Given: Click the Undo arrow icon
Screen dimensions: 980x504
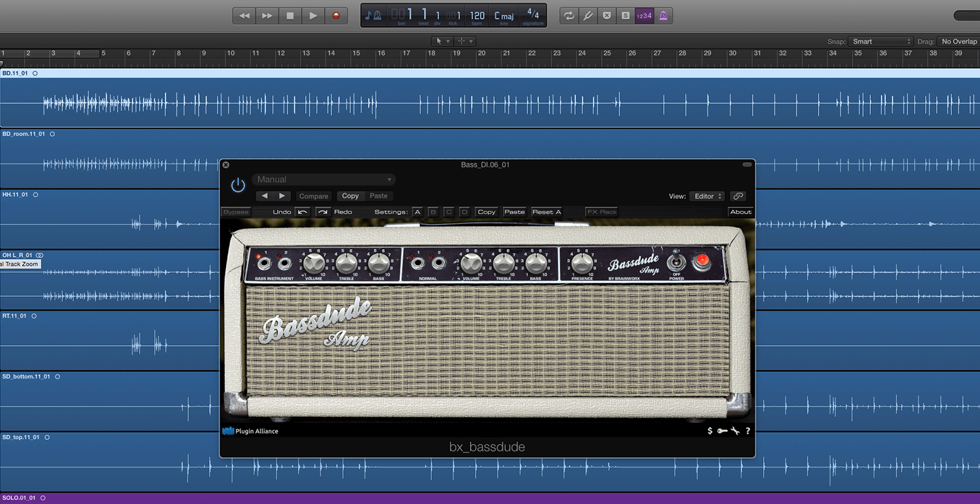Looking at the screenshot, I should 302,212.
